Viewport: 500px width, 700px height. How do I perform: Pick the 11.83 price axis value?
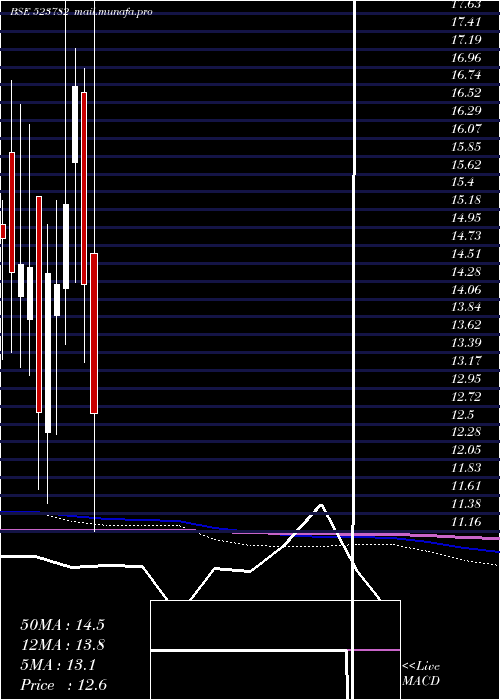[x=466, y=468]
